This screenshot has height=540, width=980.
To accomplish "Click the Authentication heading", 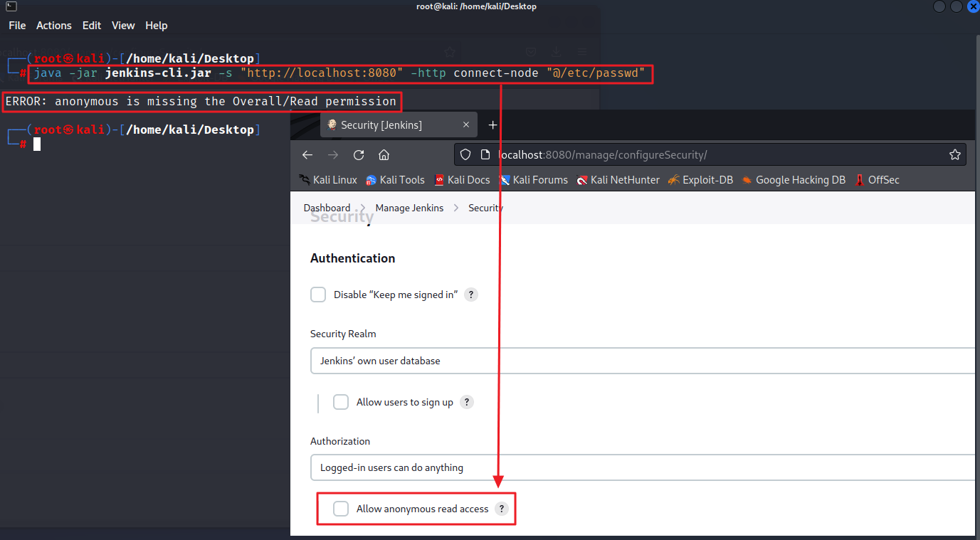I will pos(352,258).
